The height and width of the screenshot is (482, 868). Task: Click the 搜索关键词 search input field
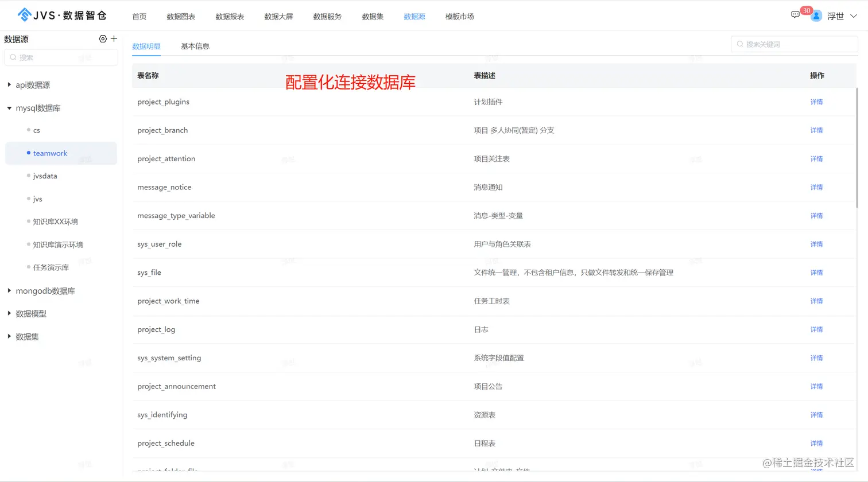coord(793,44)
